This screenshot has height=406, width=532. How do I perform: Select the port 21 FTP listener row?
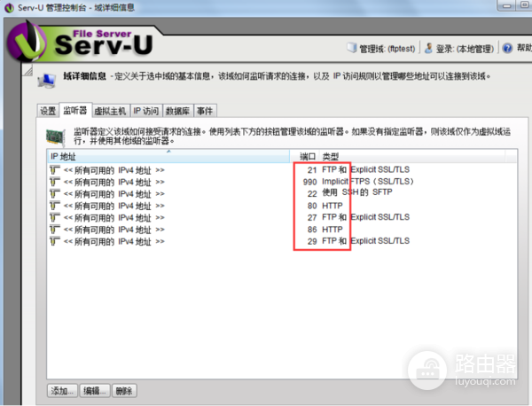(x=282, y=169)
